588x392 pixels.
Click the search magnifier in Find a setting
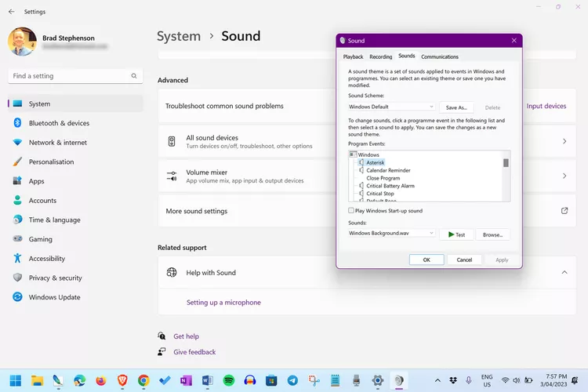coord(134,76)
